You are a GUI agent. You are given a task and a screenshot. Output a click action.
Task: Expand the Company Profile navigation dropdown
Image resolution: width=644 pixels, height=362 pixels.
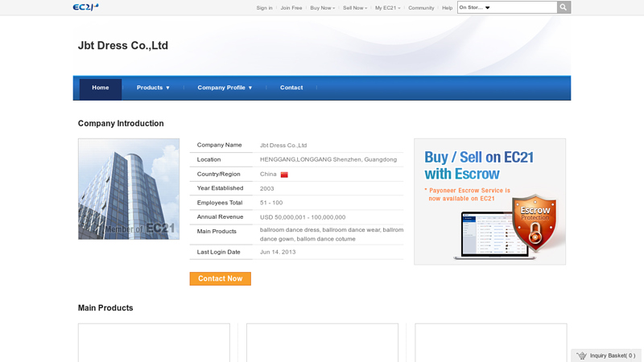[x=225, y=88]
